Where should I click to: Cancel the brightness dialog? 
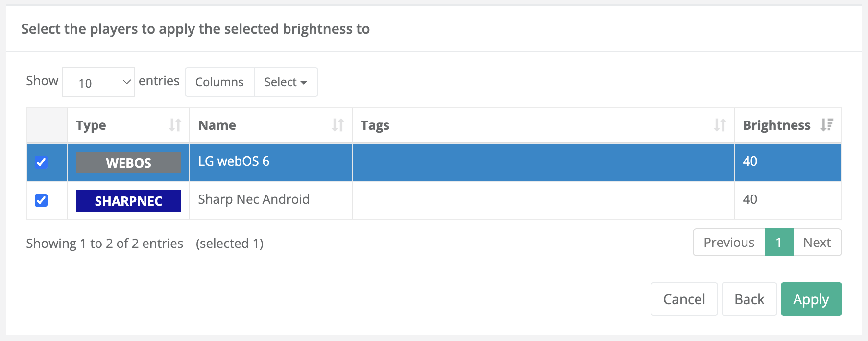click(684, 299)
